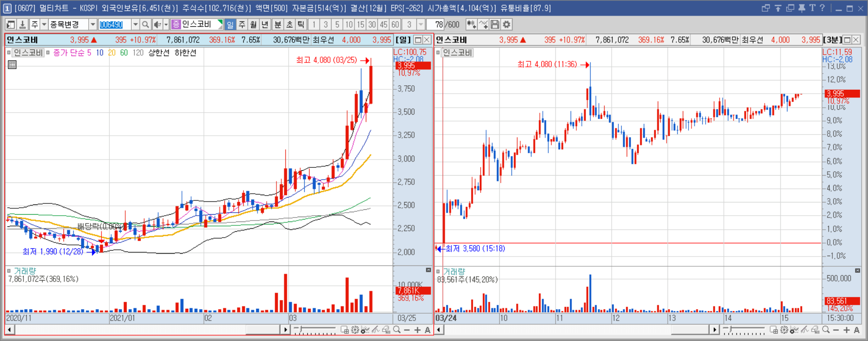The image size is (868, 341).
Task: Click the minus zoom-out icon under 3-minute chart
Action: click(x=836, y=330)
